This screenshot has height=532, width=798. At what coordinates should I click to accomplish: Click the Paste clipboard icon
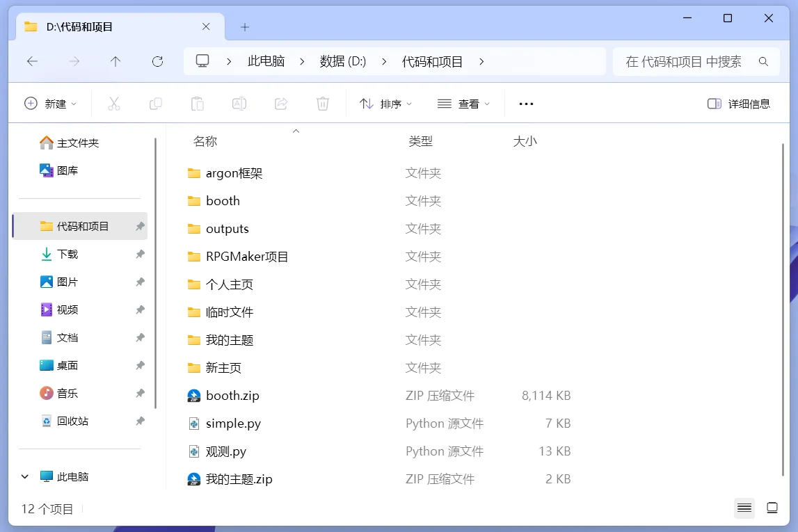point(198,104)
